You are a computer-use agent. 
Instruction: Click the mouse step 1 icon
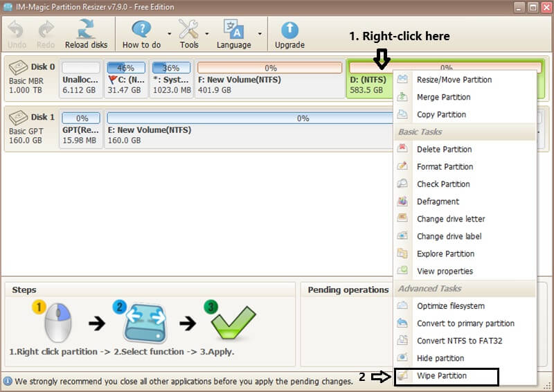(58, 322)
